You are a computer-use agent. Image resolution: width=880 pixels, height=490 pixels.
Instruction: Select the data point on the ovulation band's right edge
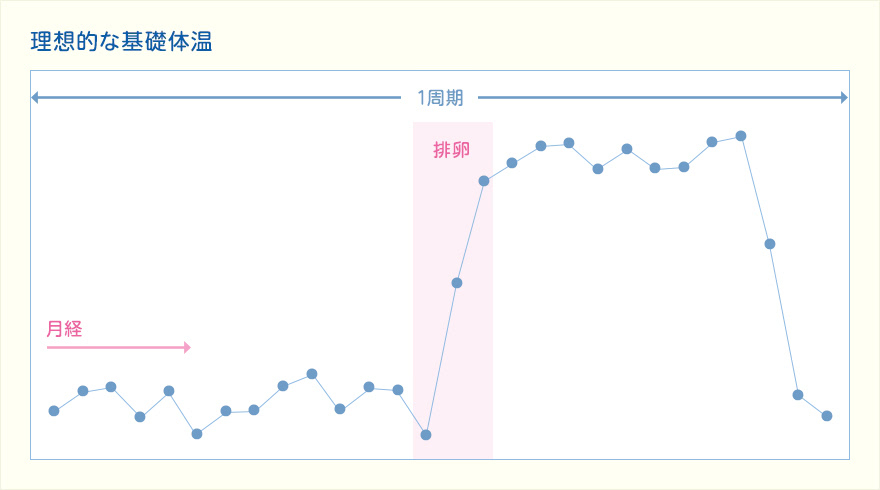pyautogui.click(x=484, y=181)
